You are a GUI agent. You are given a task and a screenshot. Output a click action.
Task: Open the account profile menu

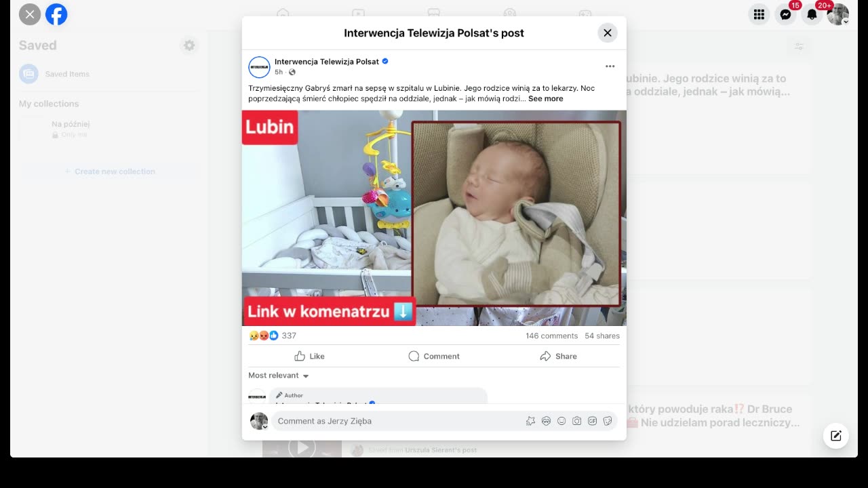838,14
